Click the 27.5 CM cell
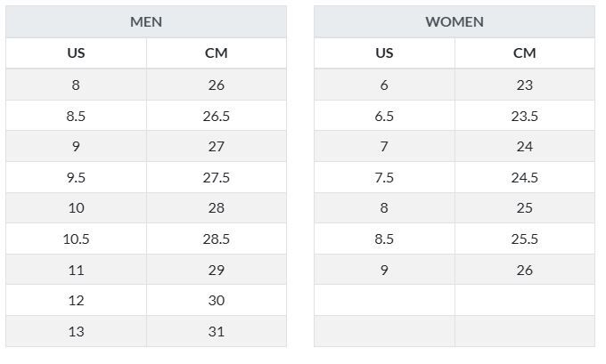The height and width of the screenshot is (364, 606). point(217,177)
